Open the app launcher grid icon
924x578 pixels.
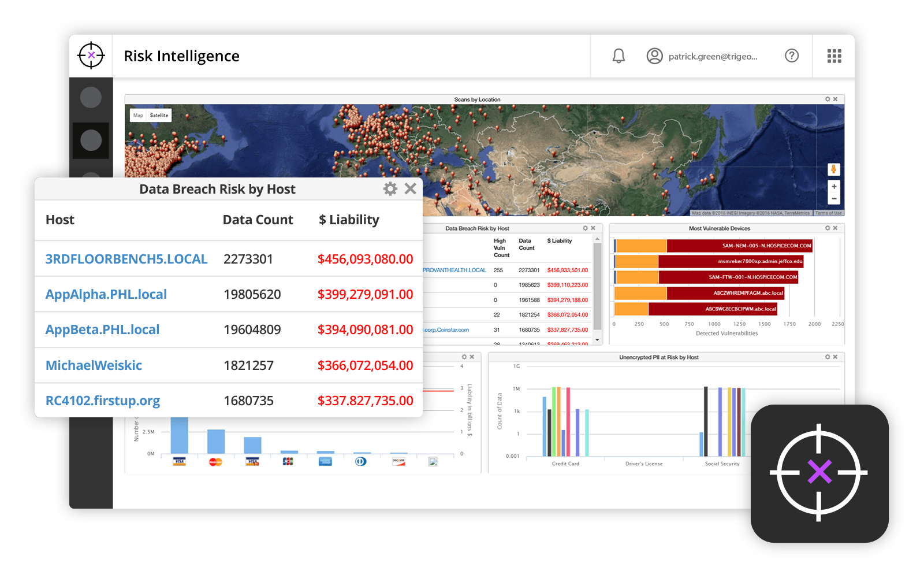click(x=833, y=55)
